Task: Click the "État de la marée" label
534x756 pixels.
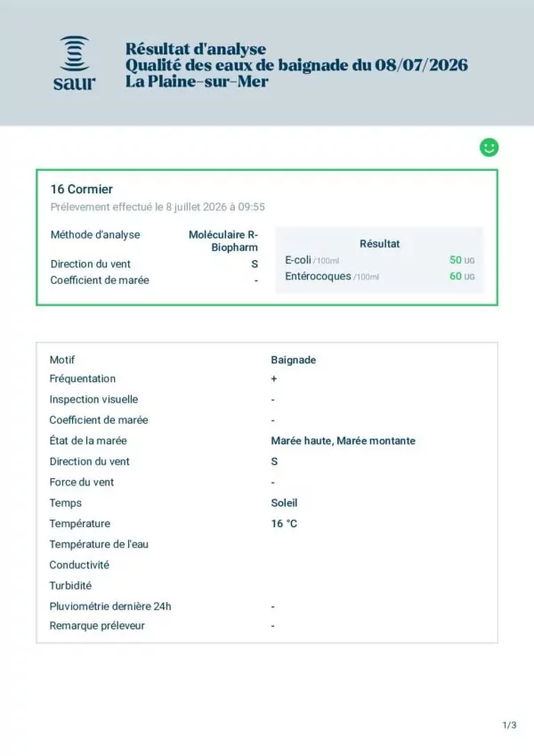Action: coord(88,441)
